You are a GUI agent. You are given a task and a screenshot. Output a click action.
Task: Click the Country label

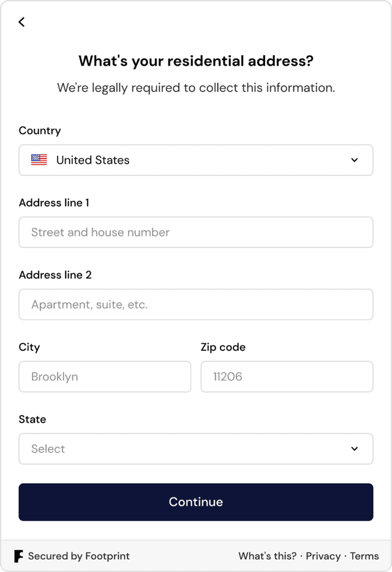[40, 130]
